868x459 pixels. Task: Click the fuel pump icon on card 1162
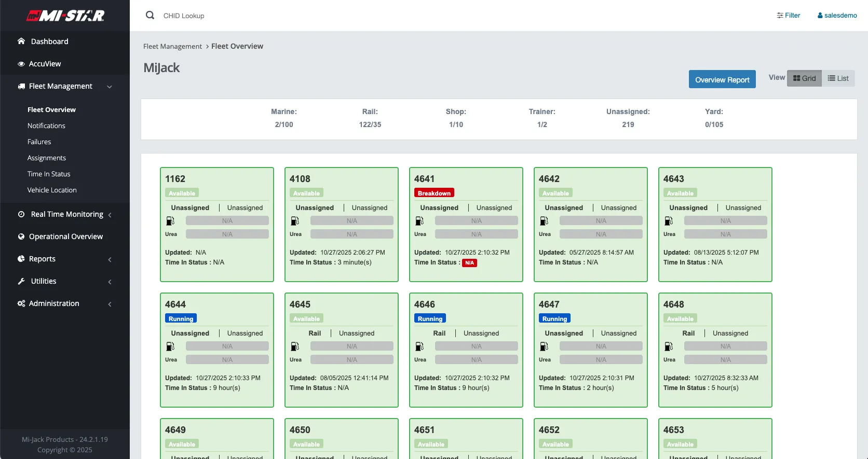[x=170, y=221]
